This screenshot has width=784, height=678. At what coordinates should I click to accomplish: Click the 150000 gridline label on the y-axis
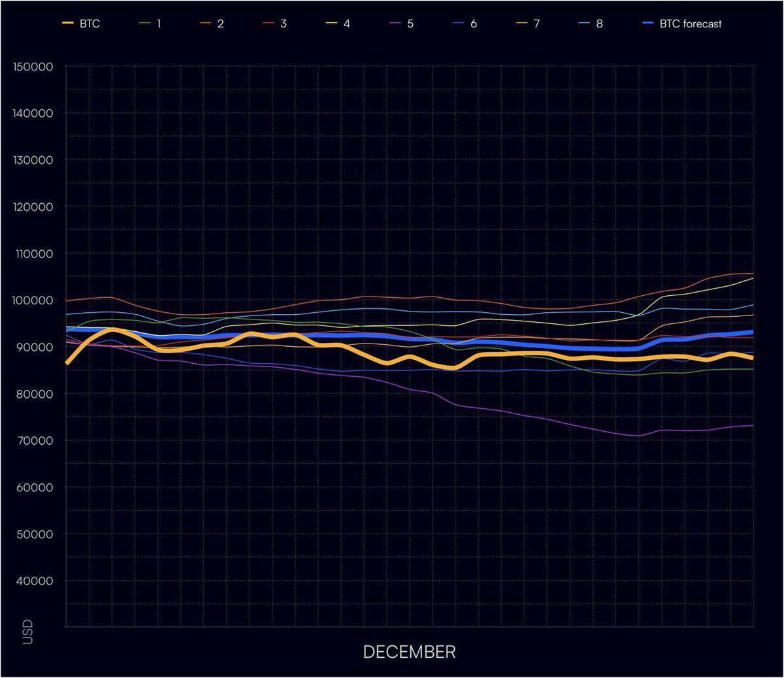pos(33,66)
